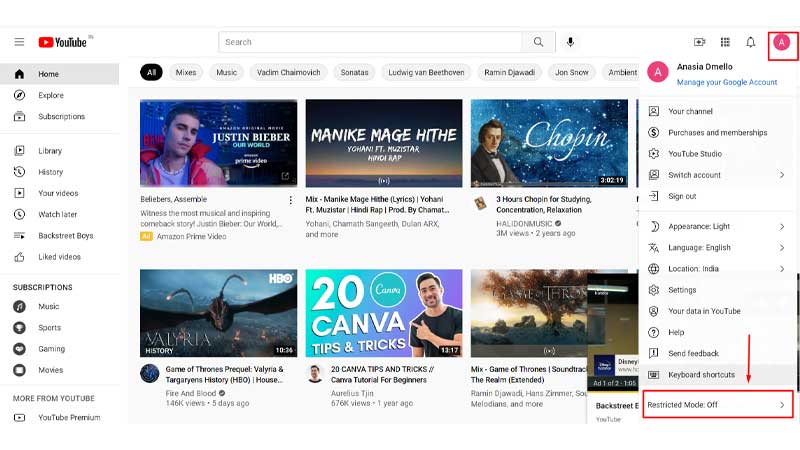This screenshot has height=450, width=800.
Task: Open Movies subscription channel
Action: 60,370
